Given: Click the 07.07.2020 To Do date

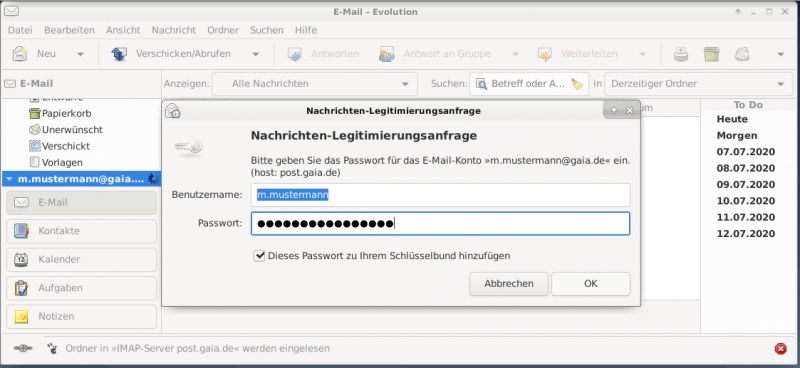Looking at the screenshot, I should click(x=746, y=152).
